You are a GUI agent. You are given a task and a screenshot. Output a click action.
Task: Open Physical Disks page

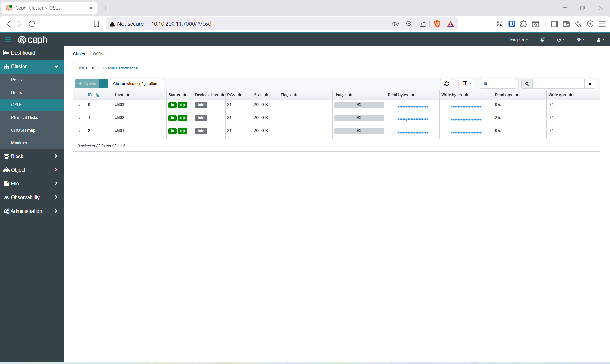(32, 117)
